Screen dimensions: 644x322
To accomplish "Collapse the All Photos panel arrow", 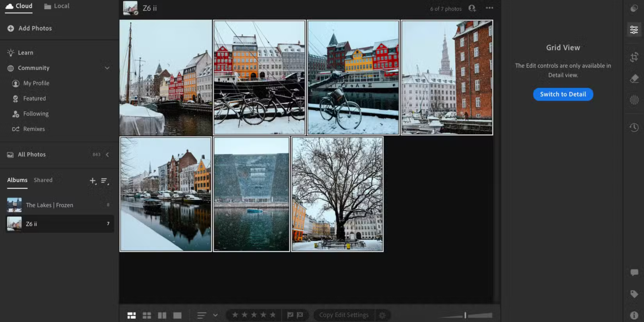I will [x=107, y=155].
